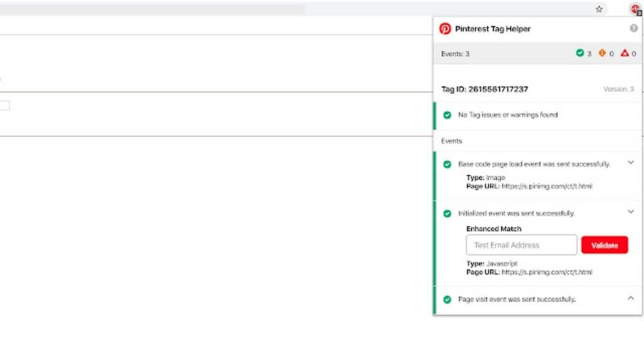The height and width of the screenshot is (362, 644).
Task: Collapse the Base code page load event
Action: coord(631,163)
